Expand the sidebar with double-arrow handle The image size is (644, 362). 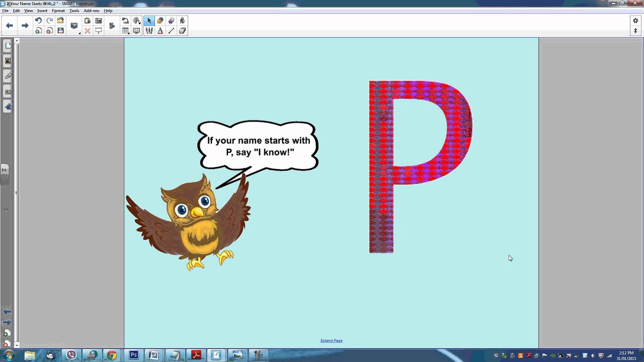[x=5, y=170]
